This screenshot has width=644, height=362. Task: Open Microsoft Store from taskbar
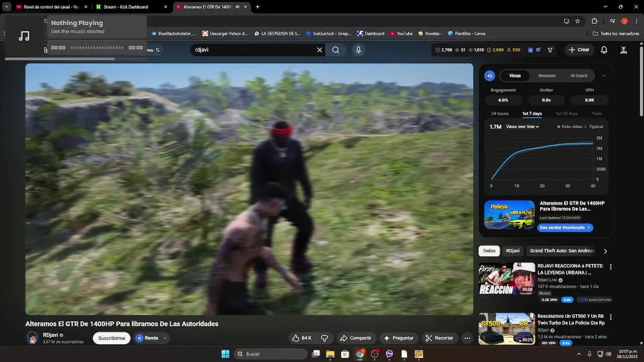[345, 354]
